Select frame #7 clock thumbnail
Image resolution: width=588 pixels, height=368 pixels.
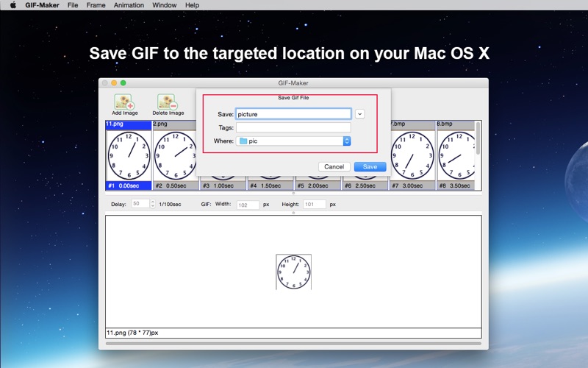(x=412, y=155)
